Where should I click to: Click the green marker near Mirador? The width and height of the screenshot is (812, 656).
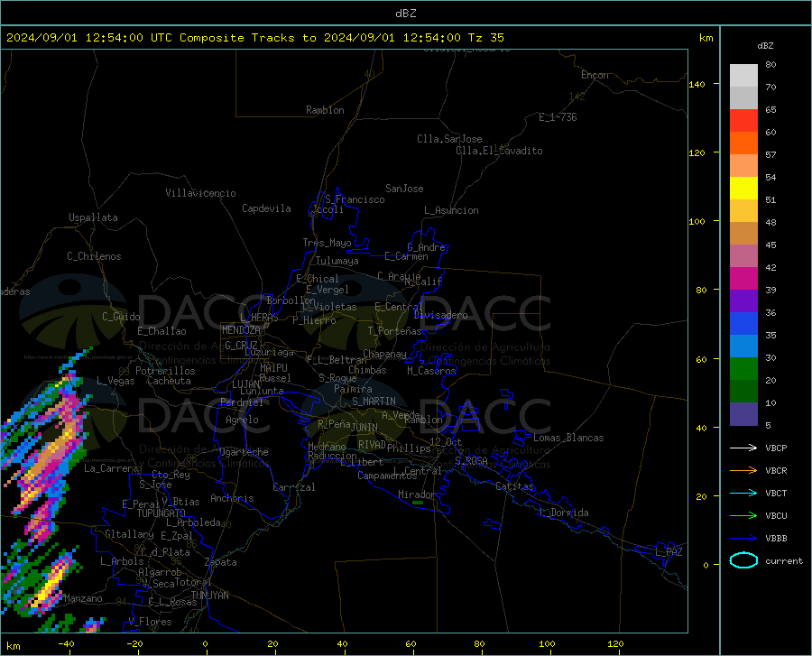(418, 503)
